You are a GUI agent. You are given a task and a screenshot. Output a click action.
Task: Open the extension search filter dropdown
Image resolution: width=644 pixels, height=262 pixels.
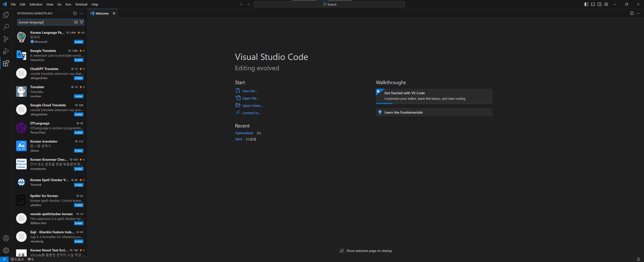82,22
